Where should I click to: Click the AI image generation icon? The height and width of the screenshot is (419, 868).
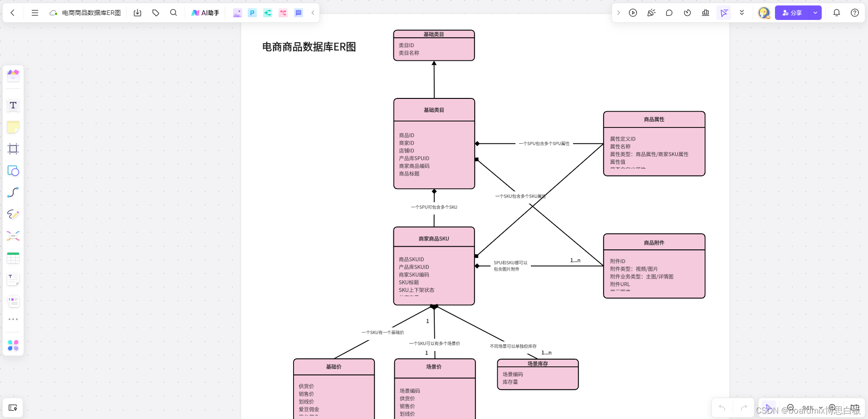tap(237, 13)
